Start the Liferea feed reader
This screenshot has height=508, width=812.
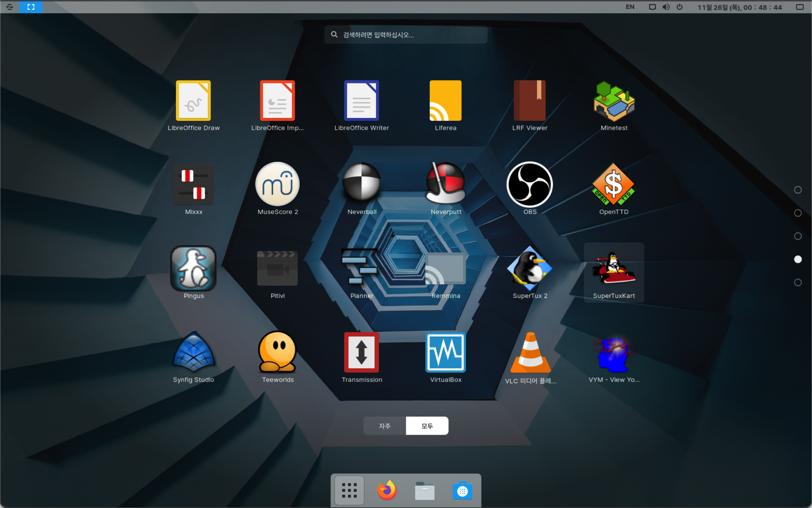(446, 105)
